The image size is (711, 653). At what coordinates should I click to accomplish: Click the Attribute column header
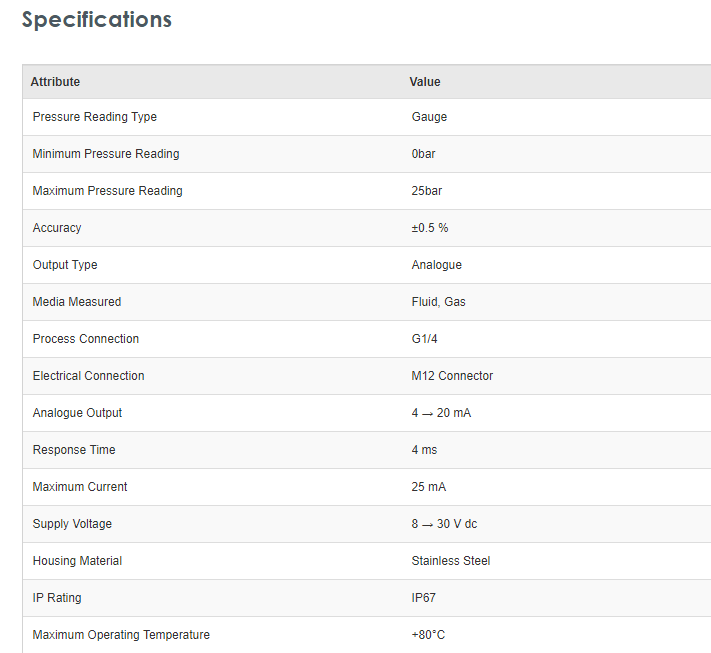point(55,82)
